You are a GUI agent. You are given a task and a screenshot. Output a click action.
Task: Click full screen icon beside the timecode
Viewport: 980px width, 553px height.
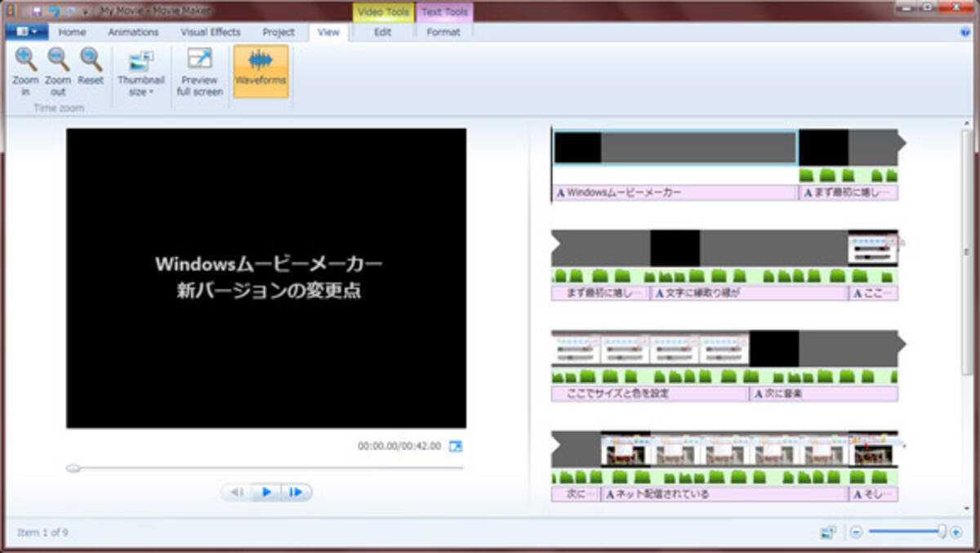(456, 446)
